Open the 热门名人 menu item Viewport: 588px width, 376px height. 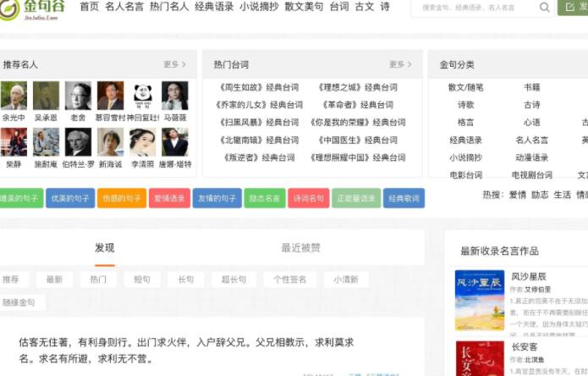pyautogui.click(x=169, y=7)
